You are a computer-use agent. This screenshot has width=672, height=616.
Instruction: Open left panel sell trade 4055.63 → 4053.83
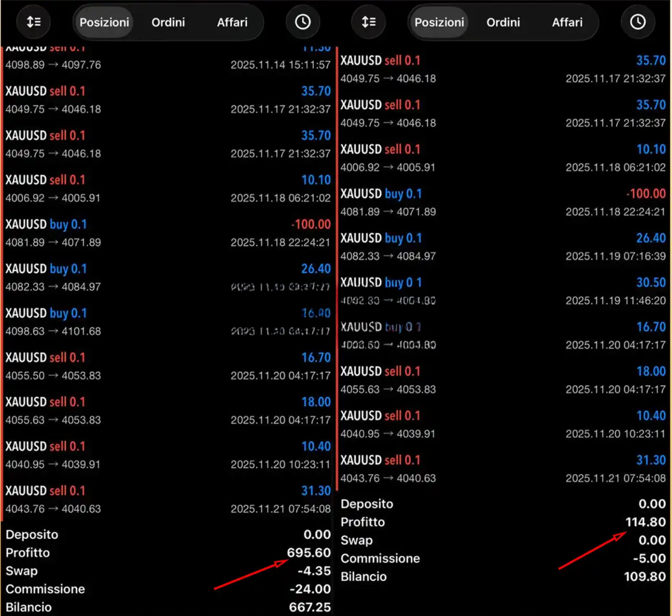click(167, 411)
